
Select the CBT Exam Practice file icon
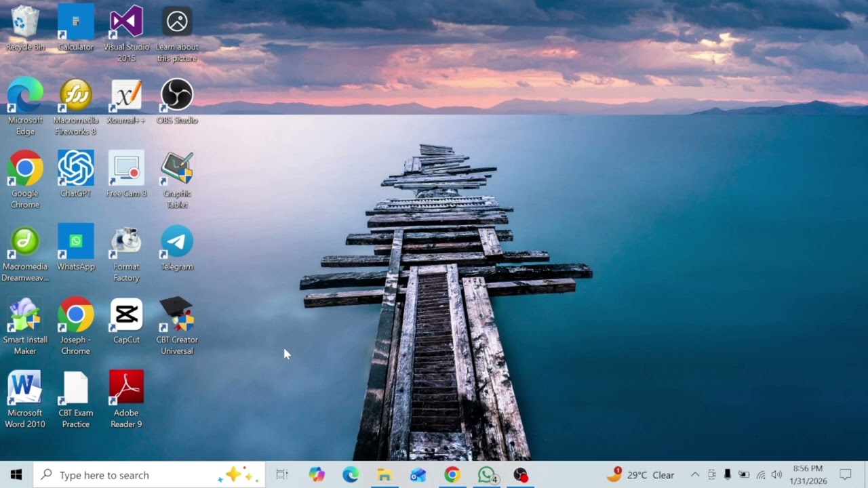click(76, 400)
